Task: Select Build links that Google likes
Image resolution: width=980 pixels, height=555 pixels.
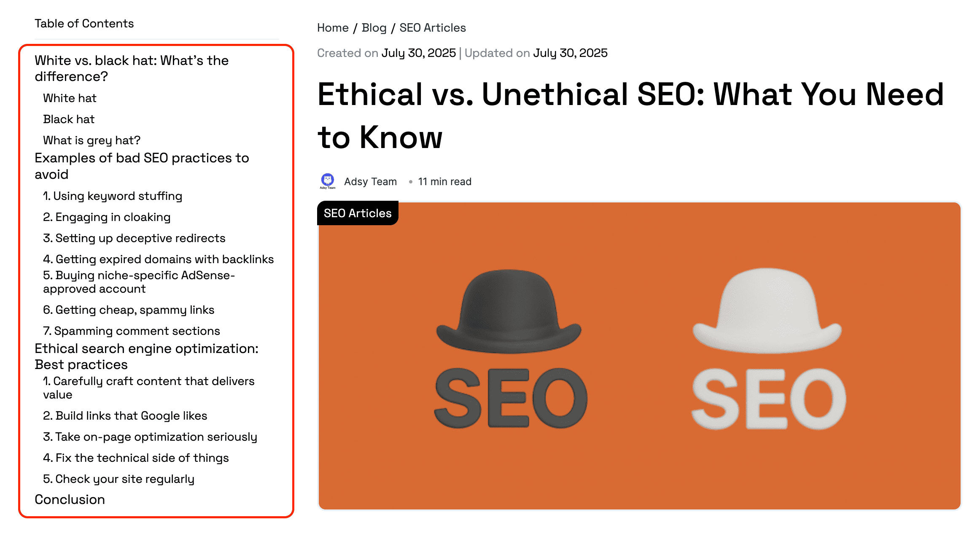Action: (125, 416)
